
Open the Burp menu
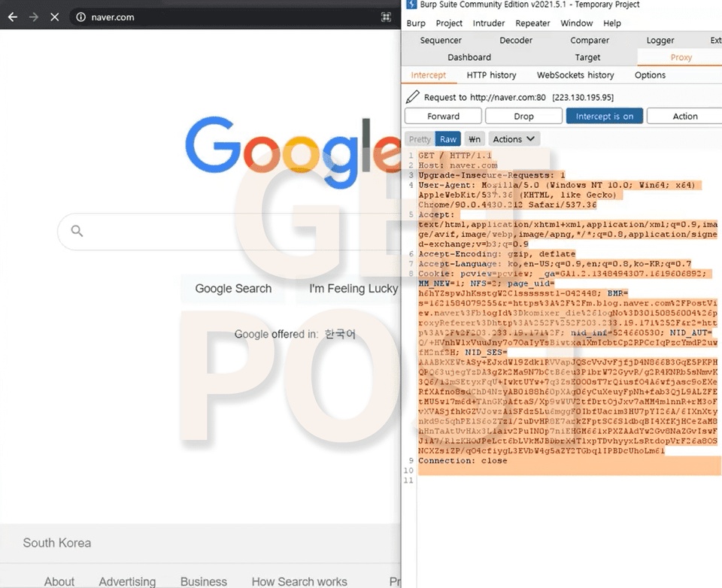coord(416,23)
